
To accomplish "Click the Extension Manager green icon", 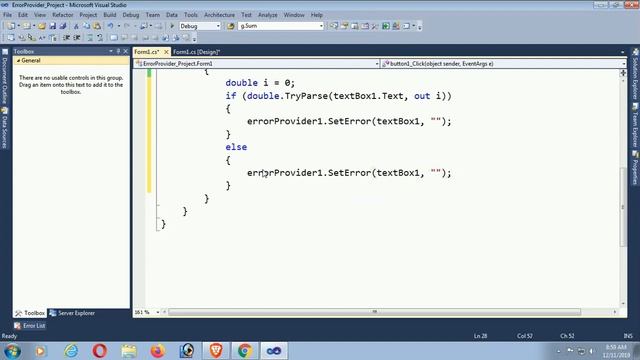I will (386, 26).
